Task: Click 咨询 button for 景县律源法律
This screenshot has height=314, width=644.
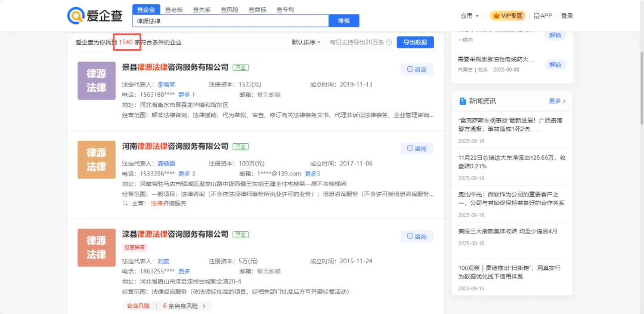Action: pyautogui.click(x=417, y=69)
